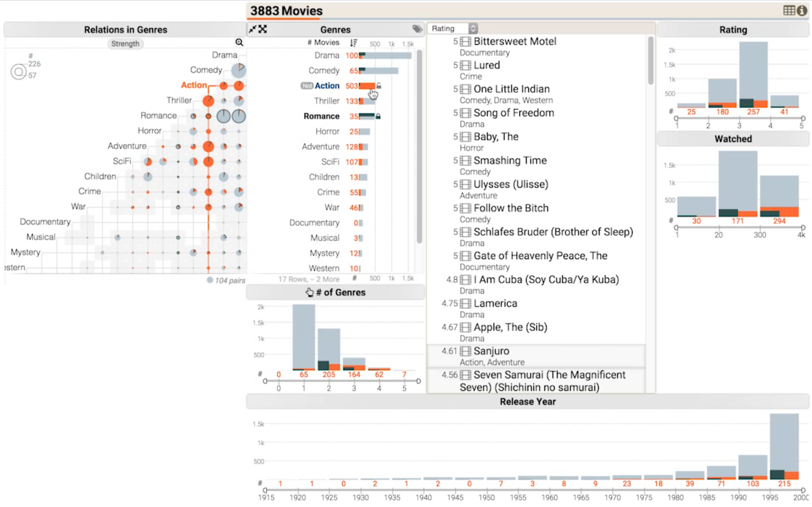Click the film icon beside Bittersweet Motel
Viewport: 812px width, 507px height.
(466, 41)
